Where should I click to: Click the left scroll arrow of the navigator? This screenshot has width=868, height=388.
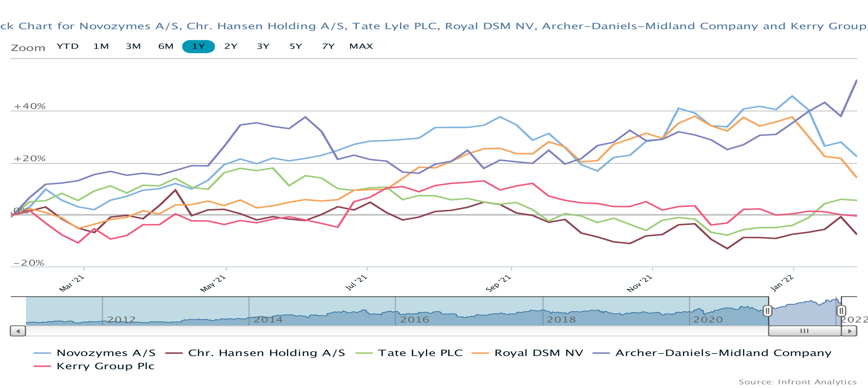[18, 331]
